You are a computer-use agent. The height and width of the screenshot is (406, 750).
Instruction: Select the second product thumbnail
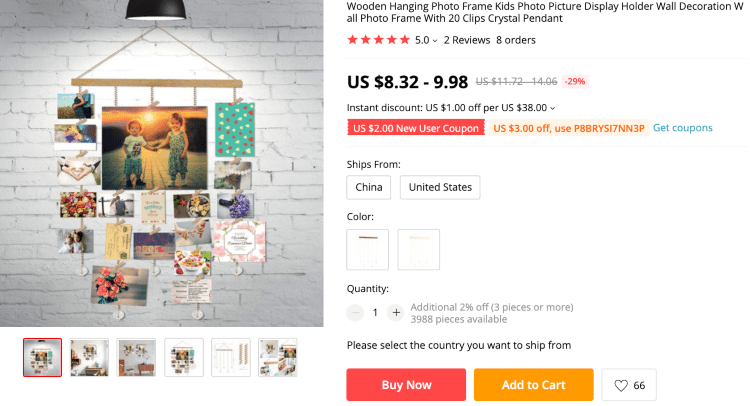pyautogui.click(x=89, y=357)
